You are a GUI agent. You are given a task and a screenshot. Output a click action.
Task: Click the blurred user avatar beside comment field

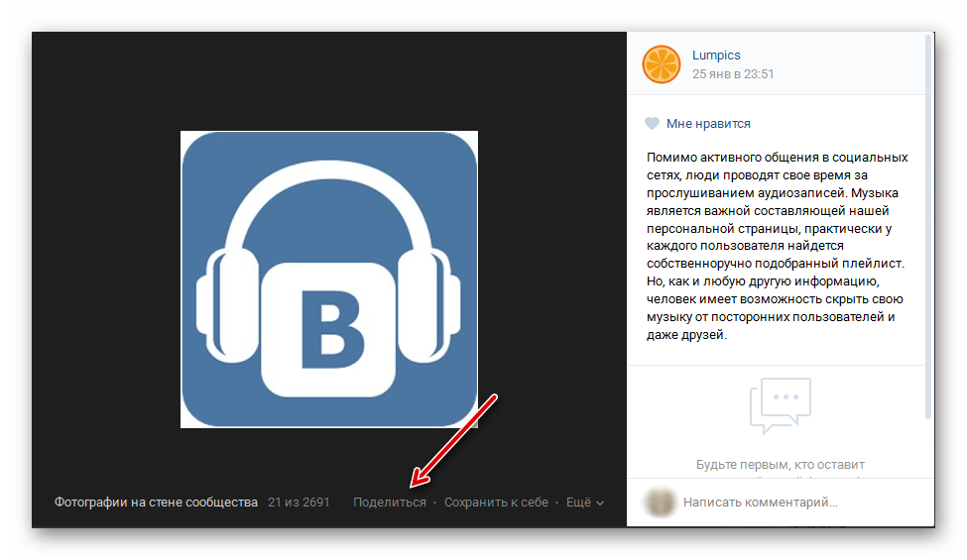pyautogui.click(x=660, y=503)
